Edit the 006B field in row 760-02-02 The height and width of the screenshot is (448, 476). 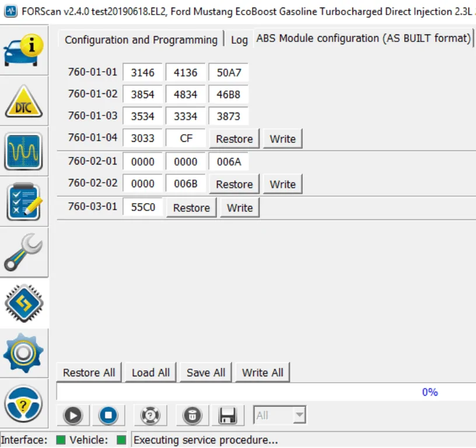(185, 183)
